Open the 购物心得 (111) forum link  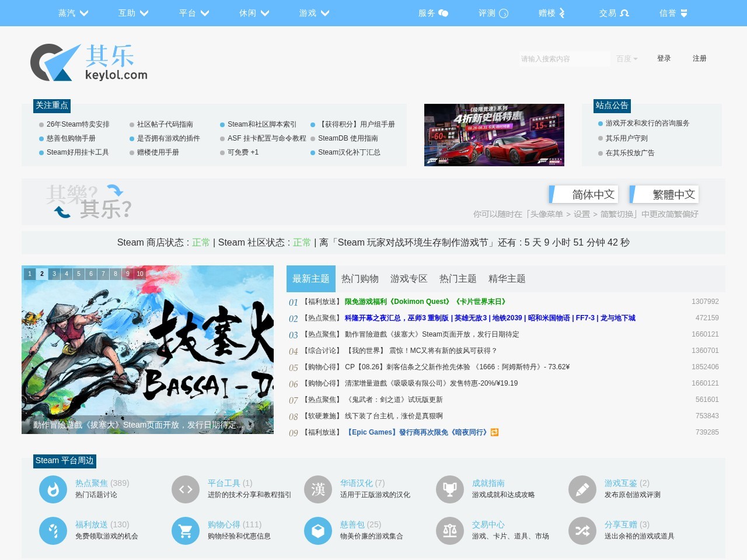(235, 524)
